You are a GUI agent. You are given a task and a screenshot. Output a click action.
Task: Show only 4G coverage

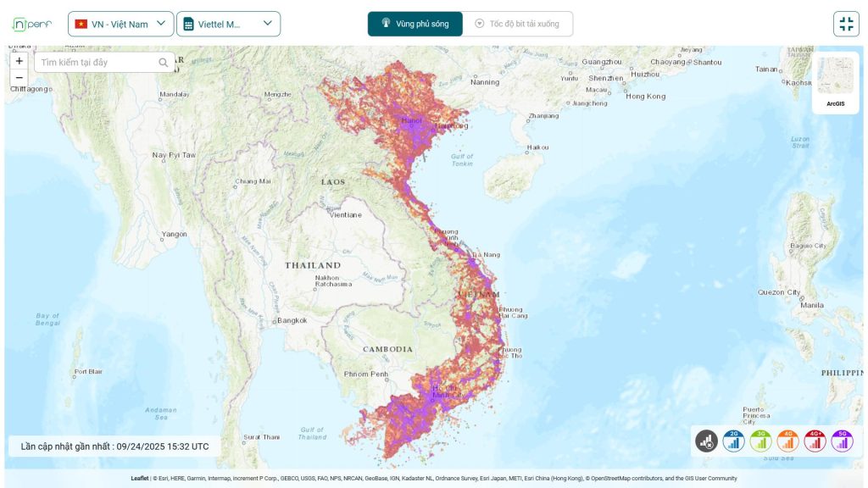click(x=788, y=441)
